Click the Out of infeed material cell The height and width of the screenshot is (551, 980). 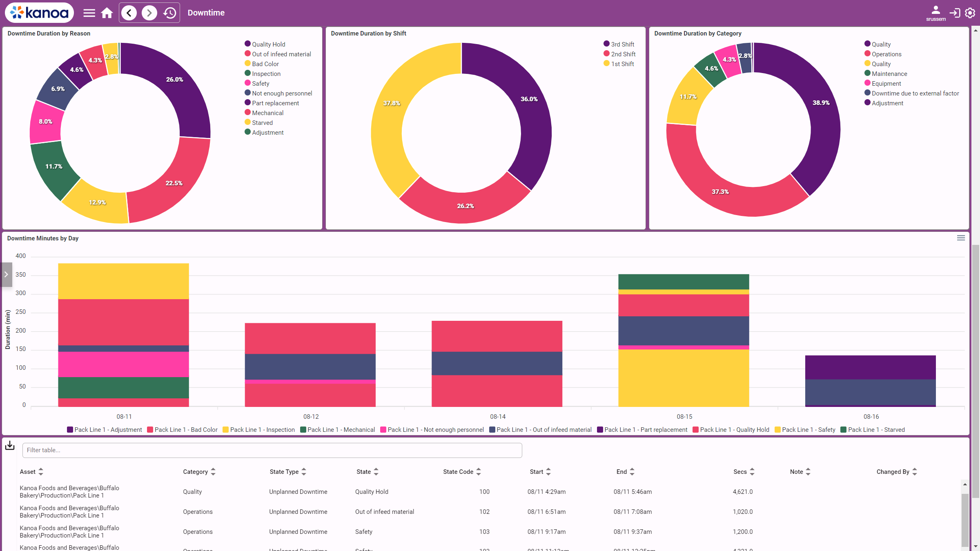385,512
